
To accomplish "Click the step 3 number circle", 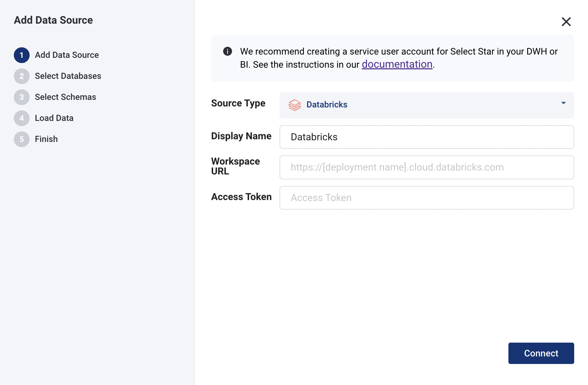I will (22, 97).
